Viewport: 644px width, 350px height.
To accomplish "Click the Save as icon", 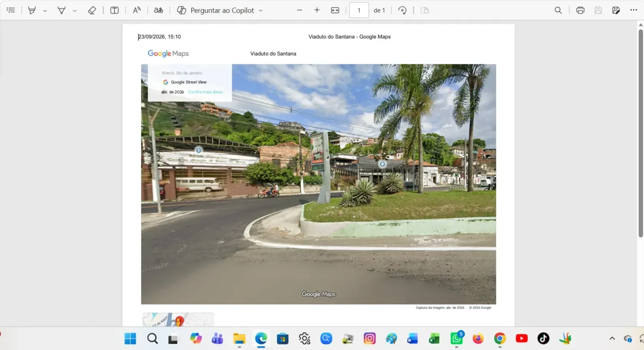I will 616,10.
